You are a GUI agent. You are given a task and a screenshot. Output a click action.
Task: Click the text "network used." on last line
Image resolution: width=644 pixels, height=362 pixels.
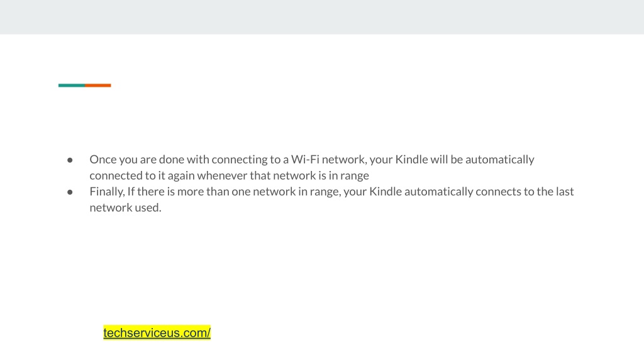(x=125, y=207)
